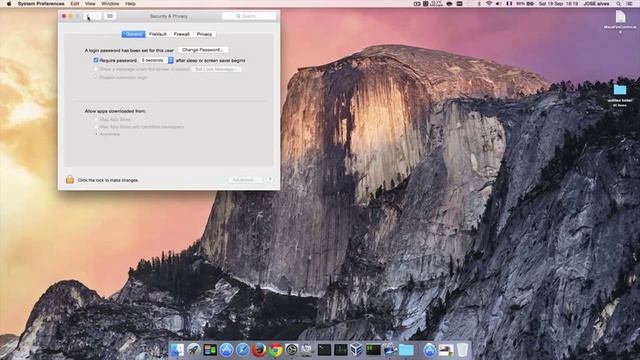Open the Apple menu
The image size is (640, 360).
(x=9, y=4)
